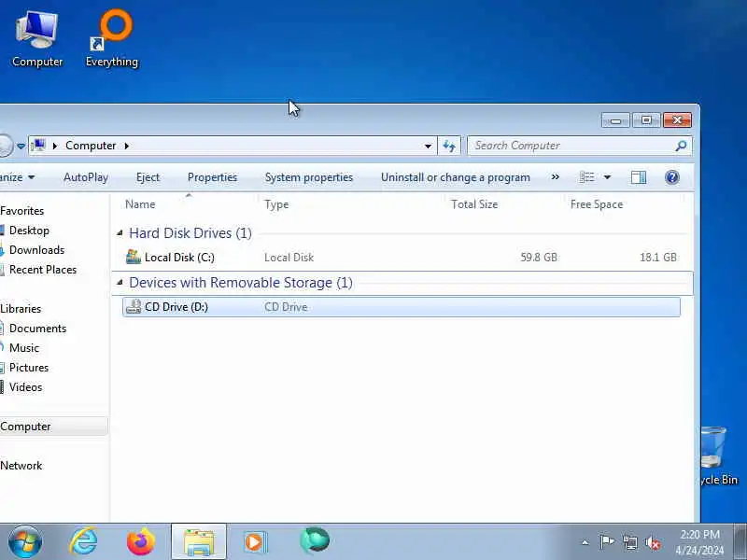Collapse the Hard Disk Drives group

coord(120,232)
